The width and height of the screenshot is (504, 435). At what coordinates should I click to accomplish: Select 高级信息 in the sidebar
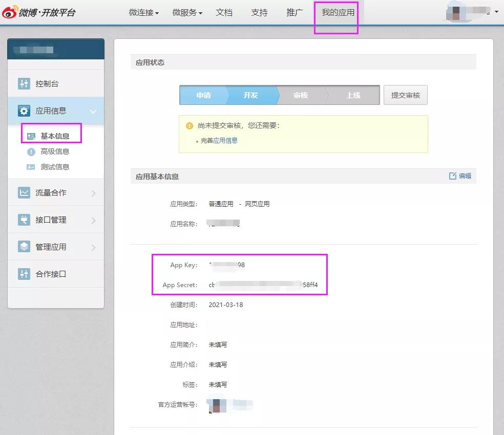[x=55, y=151]
